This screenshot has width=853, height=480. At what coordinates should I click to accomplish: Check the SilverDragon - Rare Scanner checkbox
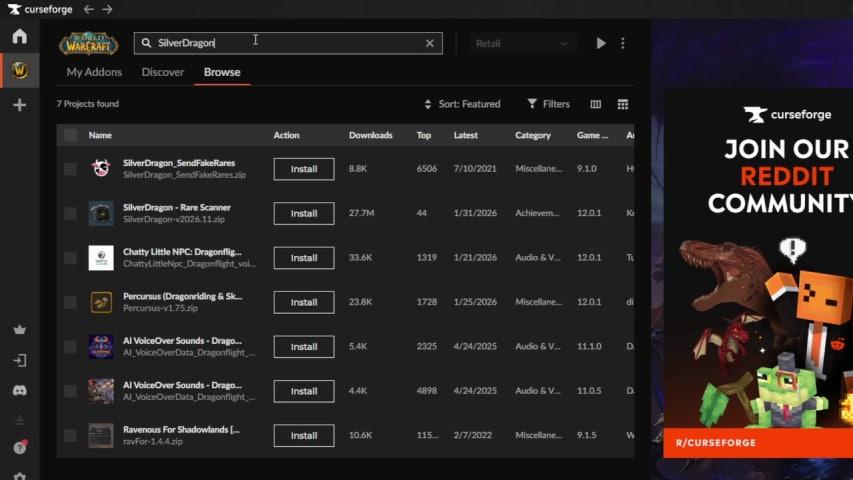70,213
